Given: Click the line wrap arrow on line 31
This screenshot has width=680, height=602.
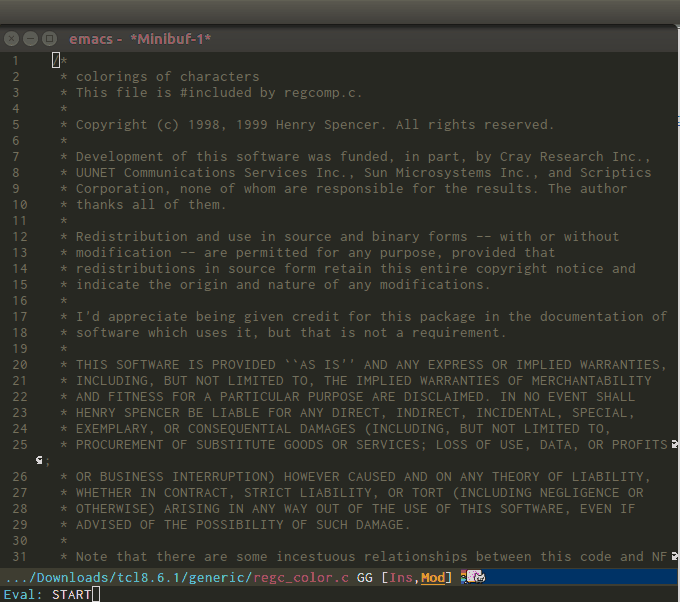Looking at the screenshot, I should (x=674, y=556).
